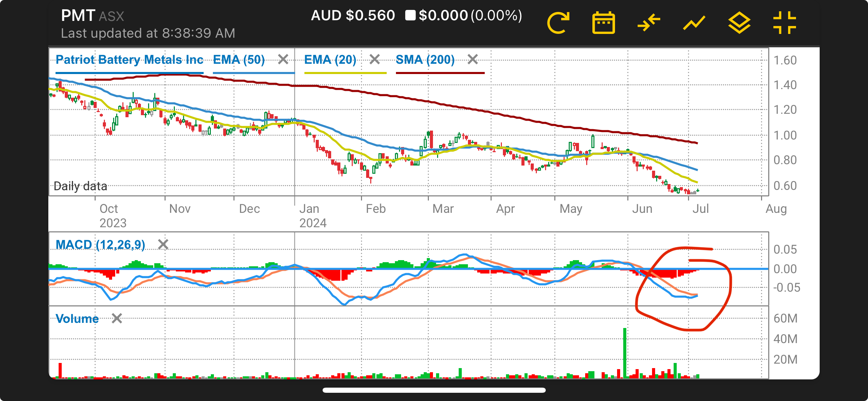Tap the Daily data label

pyautogui.click(x=81, y=186)
